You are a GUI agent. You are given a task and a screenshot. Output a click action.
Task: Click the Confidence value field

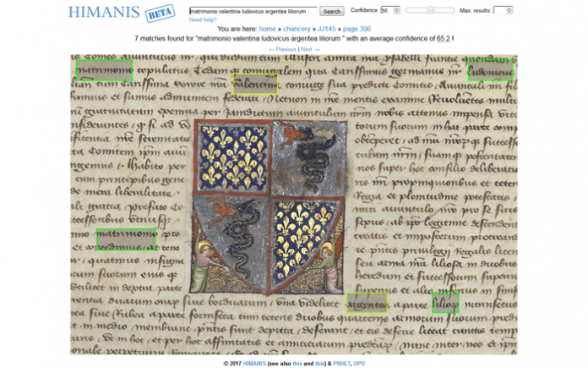click(387, 10)
